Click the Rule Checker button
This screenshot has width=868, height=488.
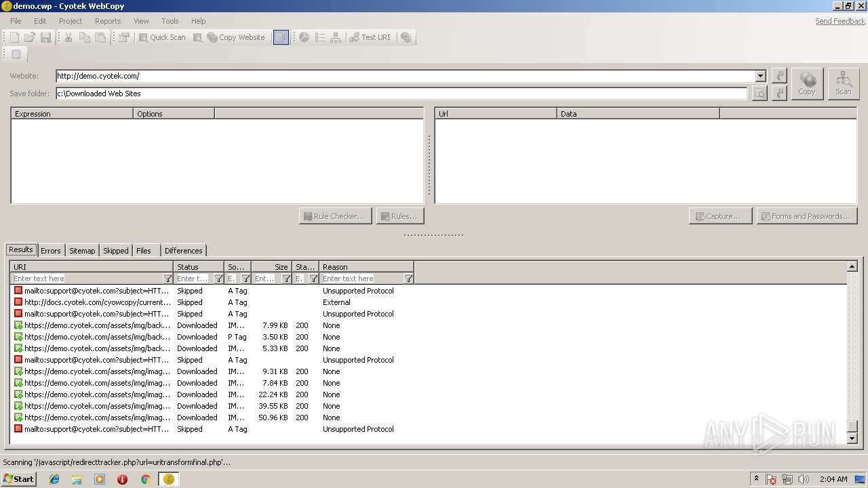[336, 216]
